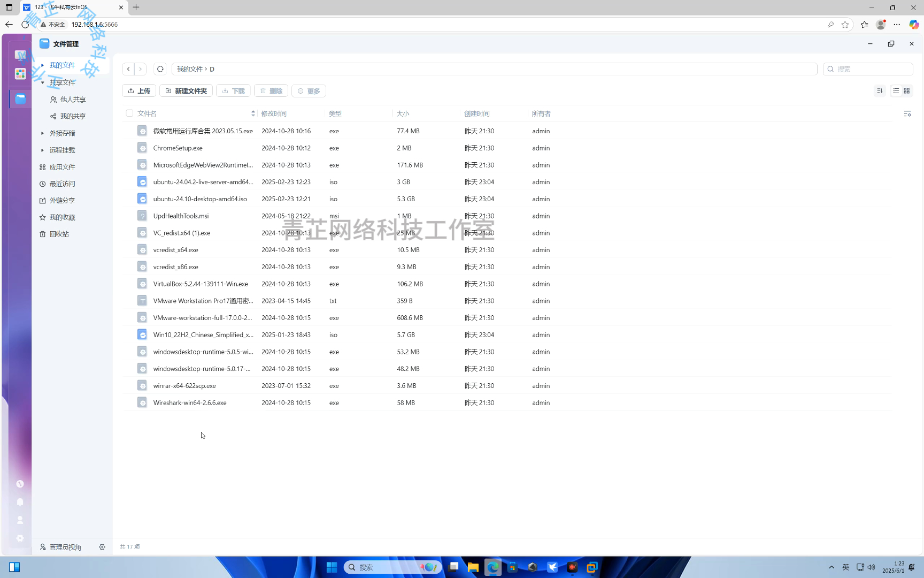Expand the 我的文件 tree node
The width and height of the screenshot is (924, 578).
coord(42,65)
